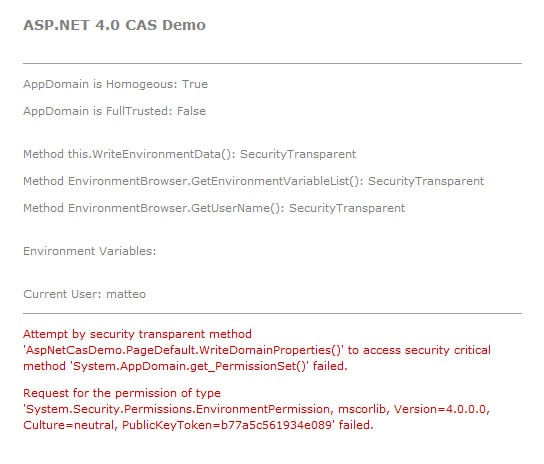Click the PublicKeyToken=b77a5c561934e089 text

[x=227, y=425]
